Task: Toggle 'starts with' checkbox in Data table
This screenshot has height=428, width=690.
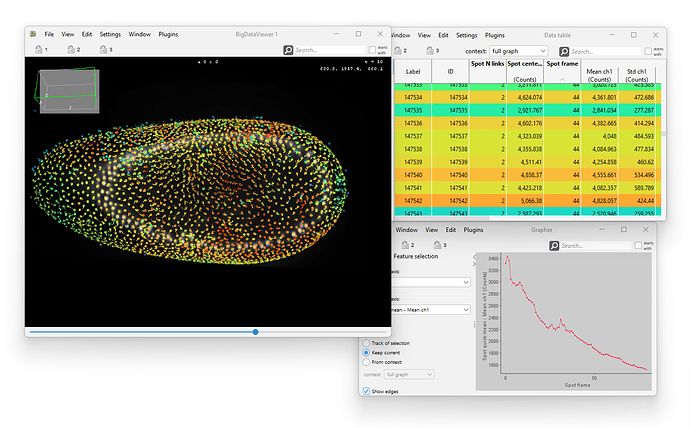Action: tap(648, 51)
